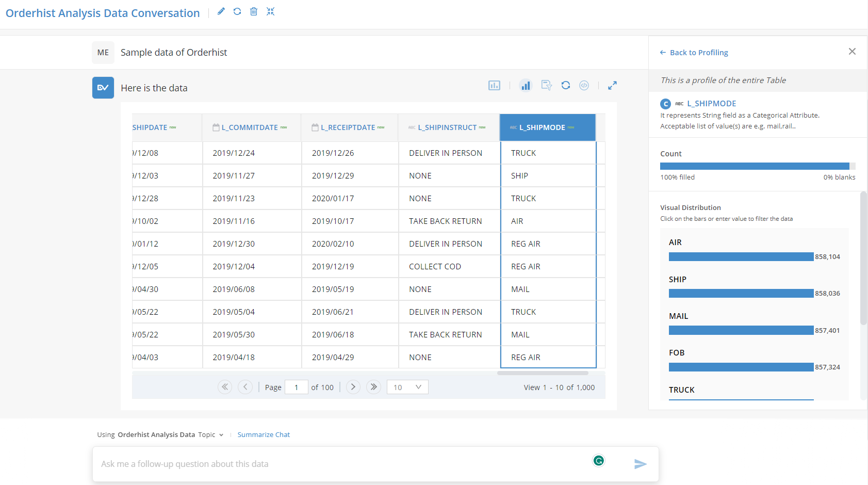Click the trash delete conversation icon
Image resolution: width=868 pixels, height=485 pixels.
254,11
